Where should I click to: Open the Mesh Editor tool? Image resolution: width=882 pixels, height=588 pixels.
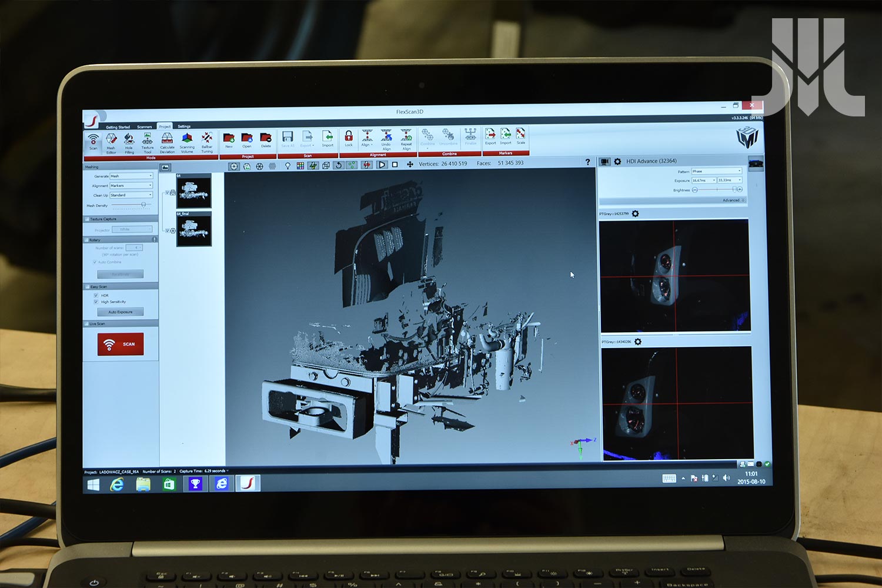coord(111,143)
